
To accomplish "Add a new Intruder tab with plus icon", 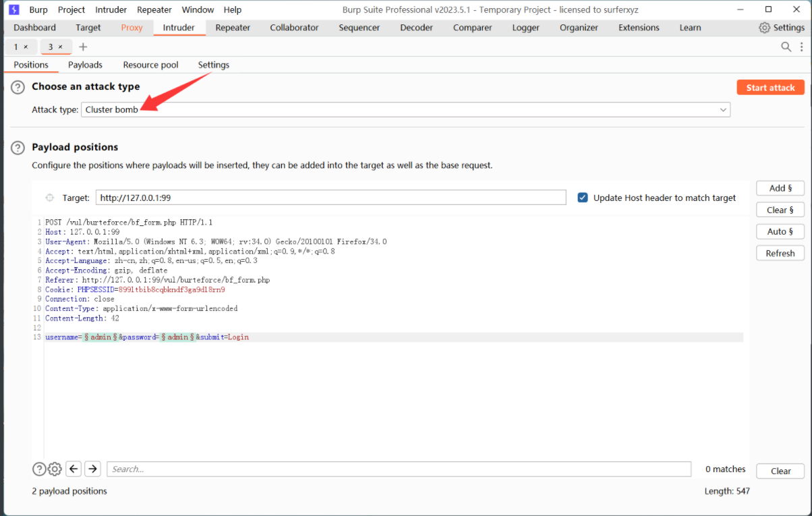I will [83, 47].
